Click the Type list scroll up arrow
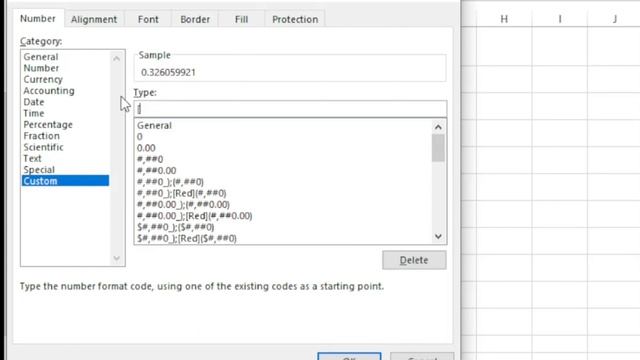 [x=438, y=127]
